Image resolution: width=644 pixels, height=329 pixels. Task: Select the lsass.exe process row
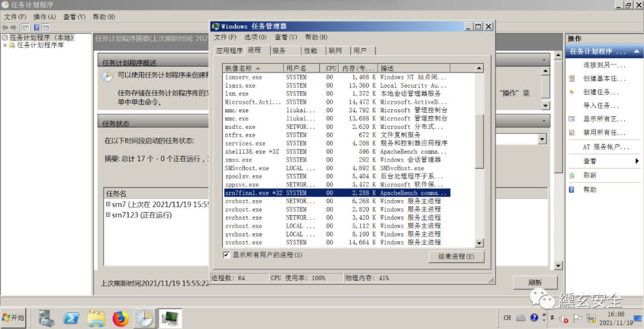337,85
